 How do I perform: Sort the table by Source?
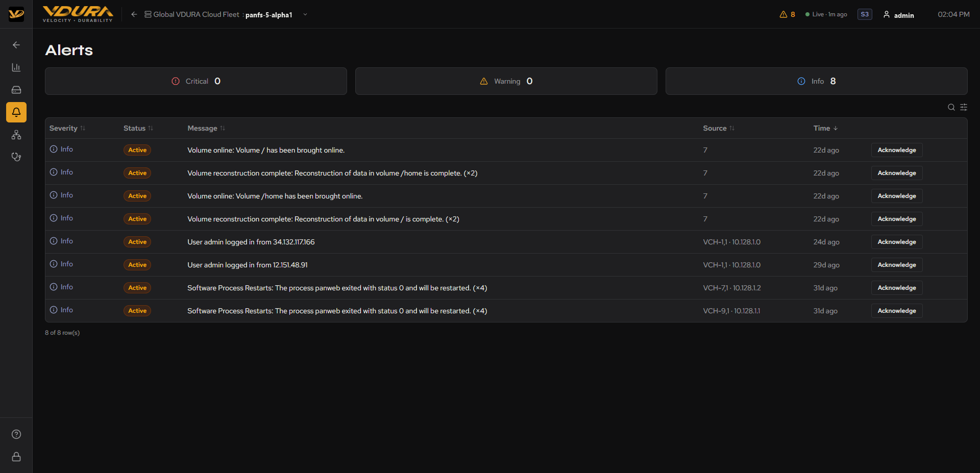coord(719,128)
